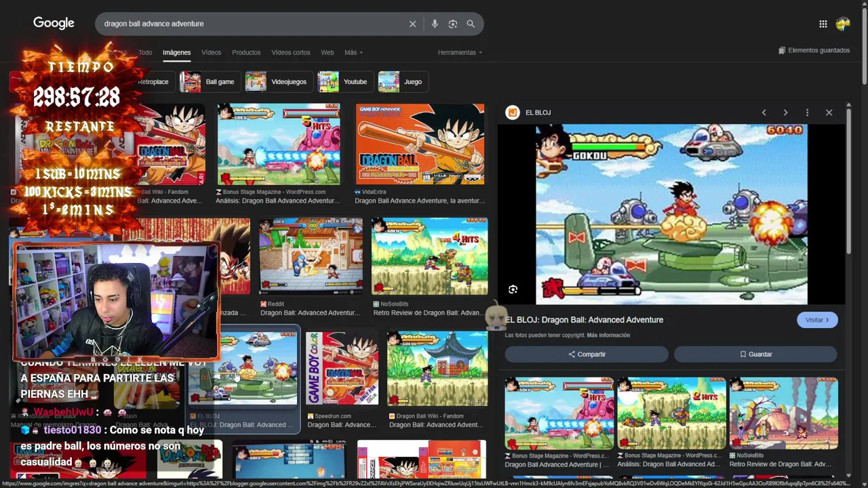Open Google Lens image search
The height and width of the screenshot is (488, 868).
pos(453,24)
